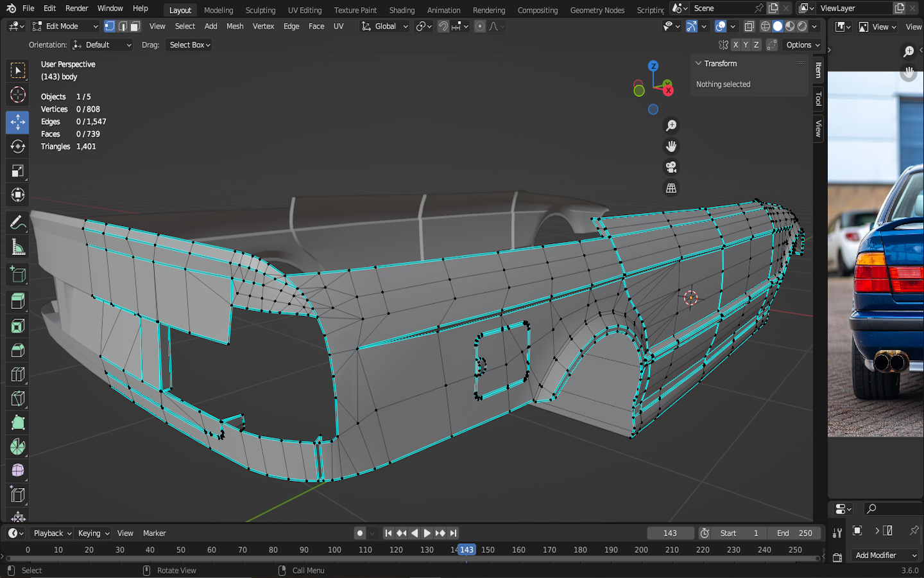Play animation in reverse
The height and width of the screenshot is (578, 924).
pyautogui.click(x=414, y=533)
